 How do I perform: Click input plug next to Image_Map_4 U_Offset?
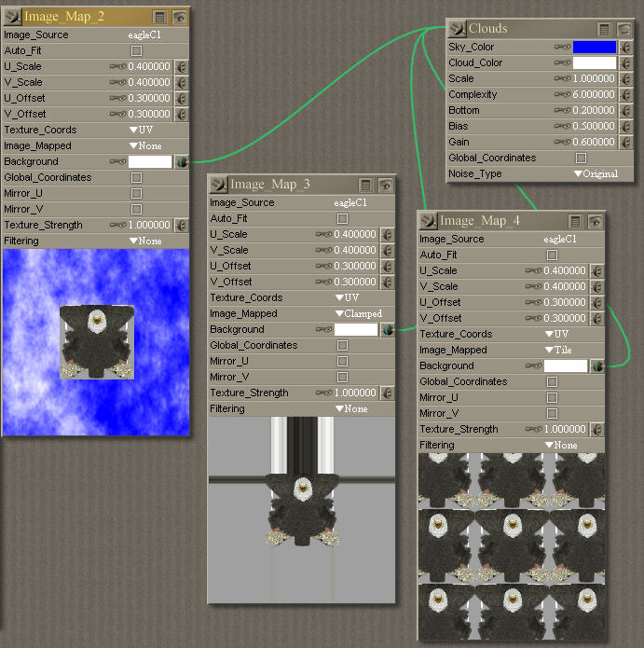pyautogui.click(x=597, y=302)
